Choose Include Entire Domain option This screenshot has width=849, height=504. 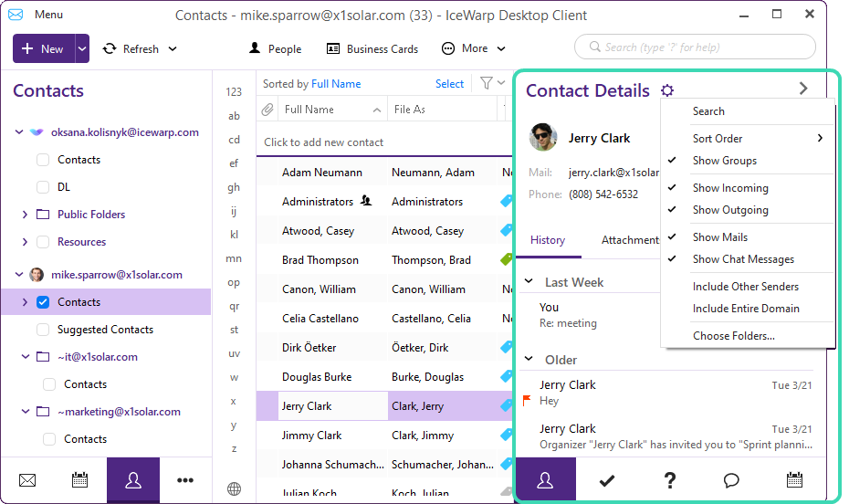pyautogui.click(x=746, y=309)
